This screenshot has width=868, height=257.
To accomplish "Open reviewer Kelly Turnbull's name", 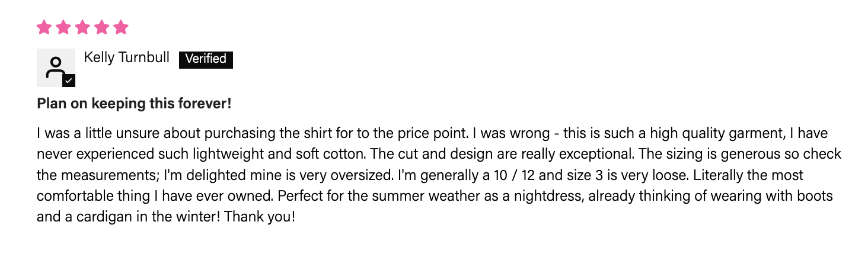I will [x=127, y=57].
